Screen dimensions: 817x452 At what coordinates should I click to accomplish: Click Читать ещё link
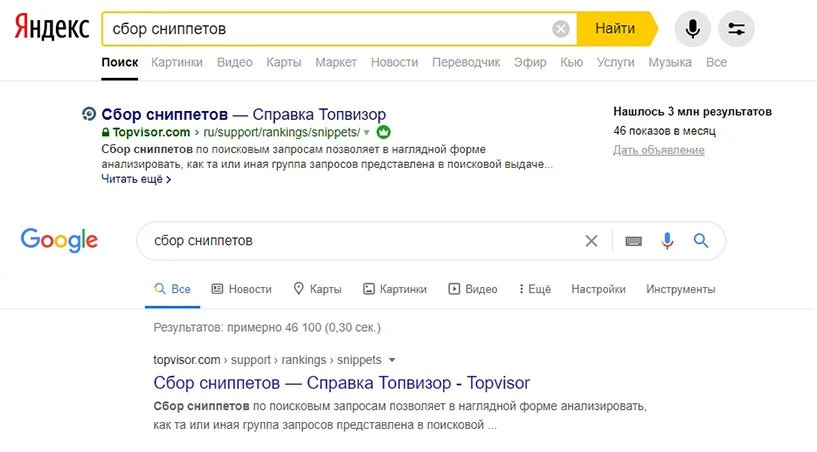tap(136, 179)
